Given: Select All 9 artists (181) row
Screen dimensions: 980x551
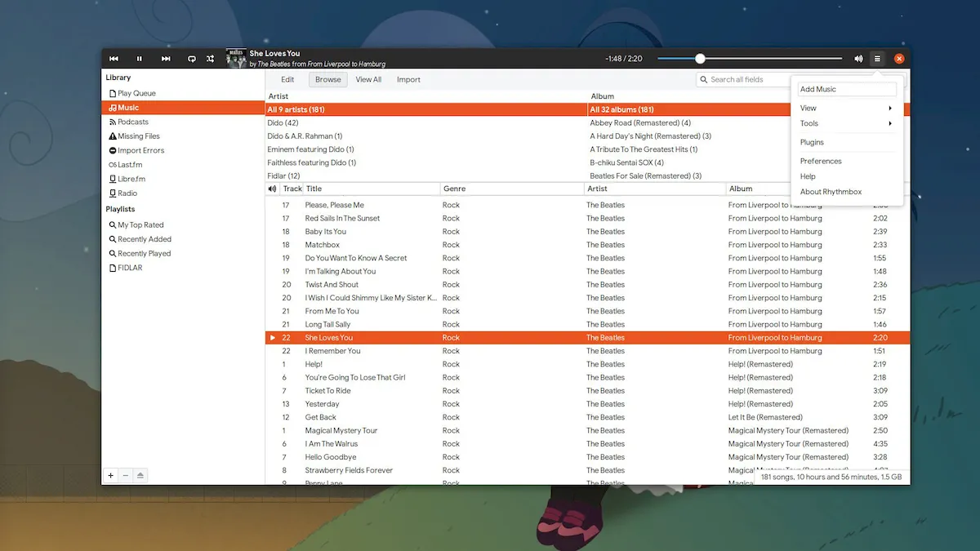Looking at the screenshot, I should 426,109.
